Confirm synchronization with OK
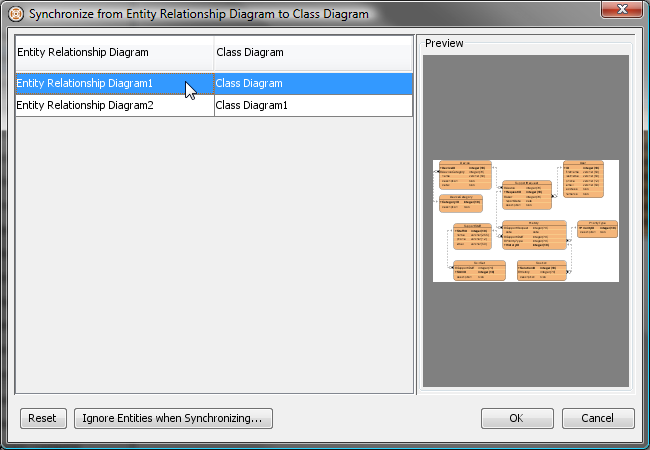 517,418
